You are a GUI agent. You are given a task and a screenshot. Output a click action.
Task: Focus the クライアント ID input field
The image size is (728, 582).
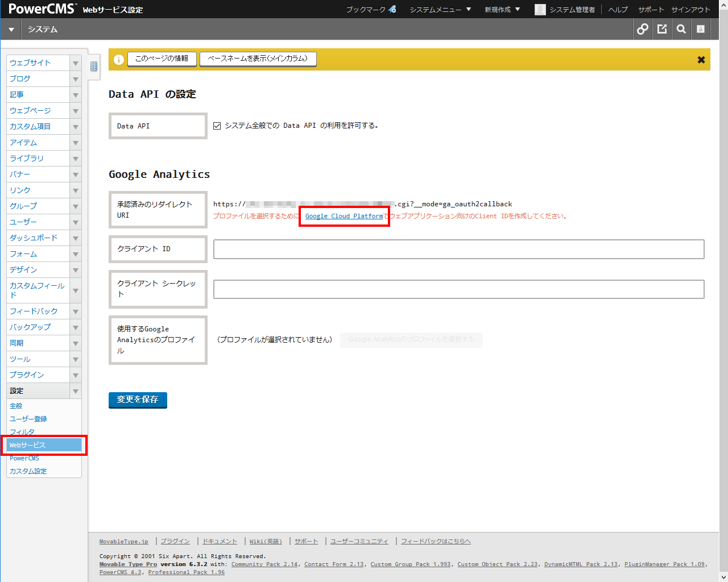(x=458, y=249)
